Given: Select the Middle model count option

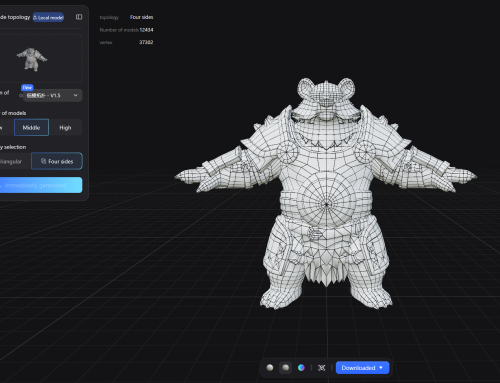Looking at the screenshot, I should pos(31,127).
